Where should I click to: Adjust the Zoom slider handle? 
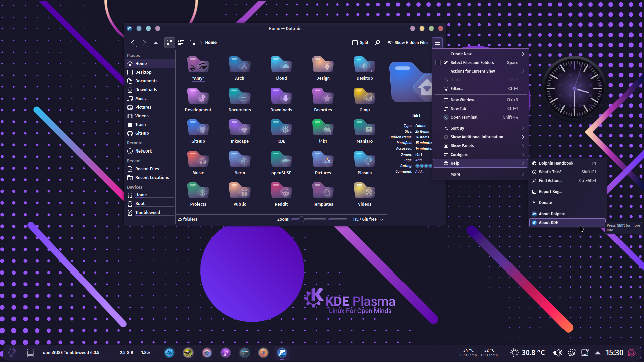302,219
